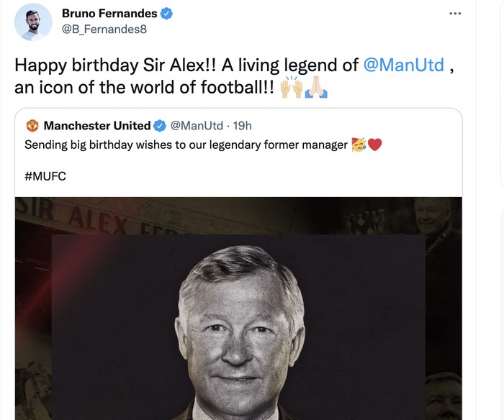Select the Manchester United name in quoted tweet
This screenshot has width=504, height=420.
click(x=97, y=126)
